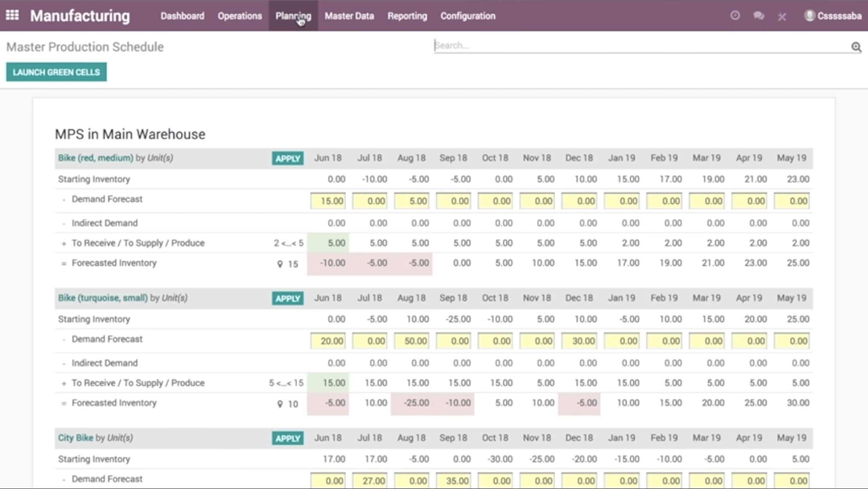
Task: Open the Master Data menu
Action: [349, 16]
